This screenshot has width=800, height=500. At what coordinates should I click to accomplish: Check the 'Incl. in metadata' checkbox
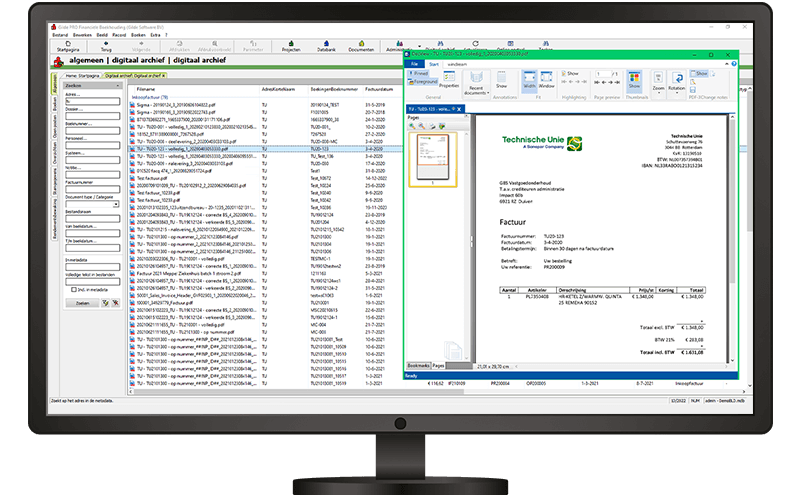(x=74, y=290)
